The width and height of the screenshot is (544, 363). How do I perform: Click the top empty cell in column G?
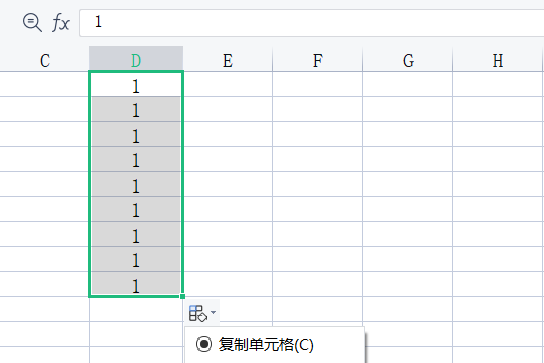(408, 84)
